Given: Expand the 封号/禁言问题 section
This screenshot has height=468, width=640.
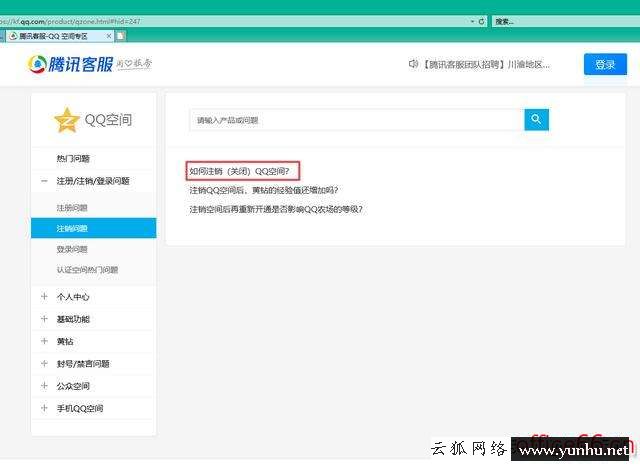Looking at the screenshot, I should 44,363.
